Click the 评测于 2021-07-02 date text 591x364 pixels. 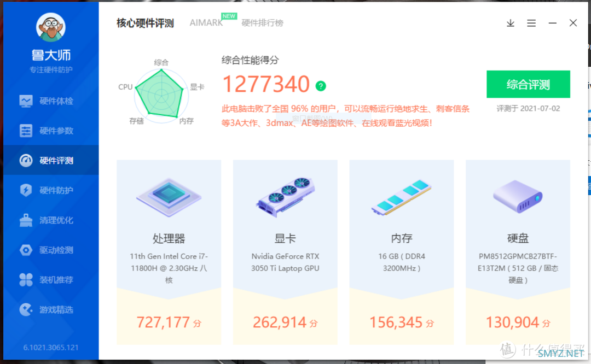[528, 108]
